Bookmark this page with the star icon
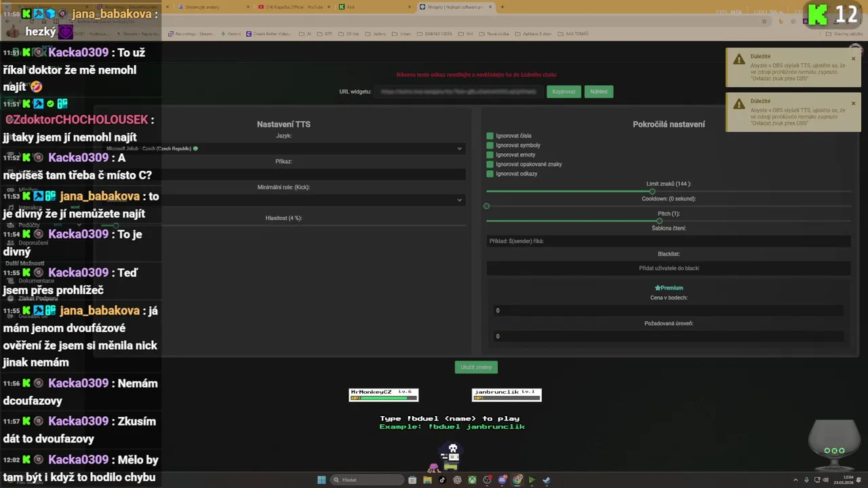This screenshot has width=868, height=488. click(x=764, y=21)
